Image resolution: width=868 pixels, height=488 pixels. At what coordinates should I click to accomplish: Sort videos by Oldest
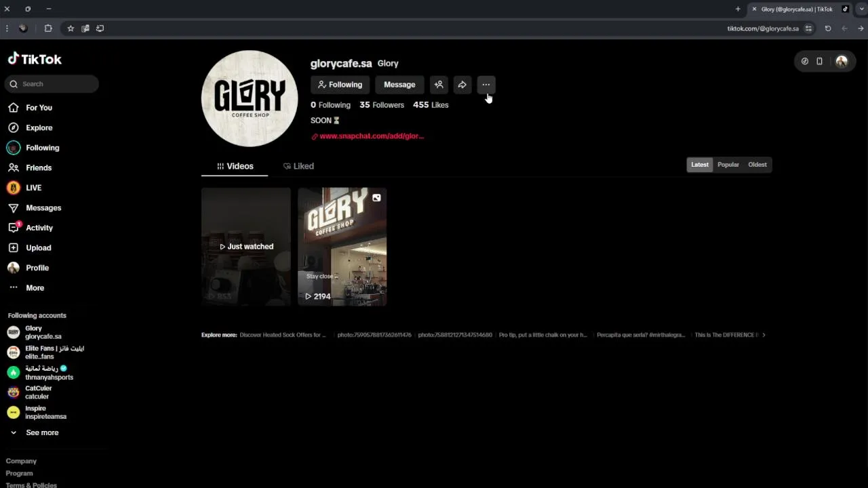pyautogui.click(x=757, y=165)
